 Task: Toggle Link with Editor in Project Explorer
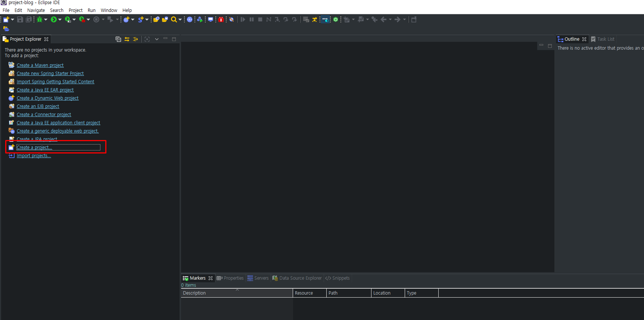(127, 39)
